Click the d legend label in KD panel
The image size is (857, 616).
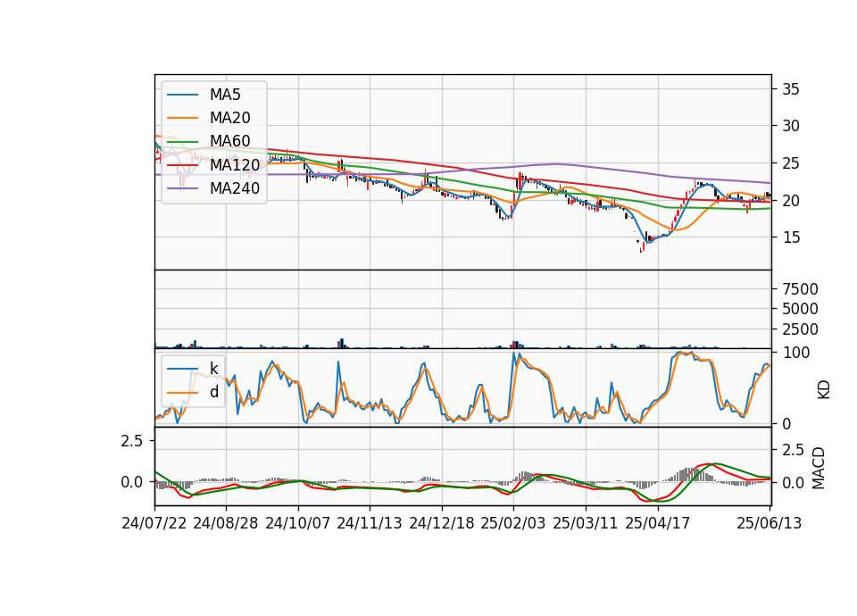[x=214, y=392]
